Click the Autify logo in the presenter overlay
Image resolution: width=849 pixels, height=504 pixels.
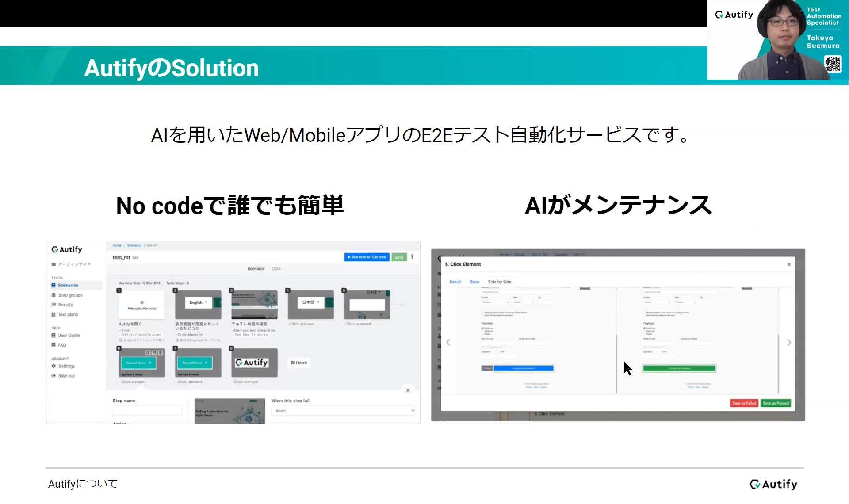(734, 15)
